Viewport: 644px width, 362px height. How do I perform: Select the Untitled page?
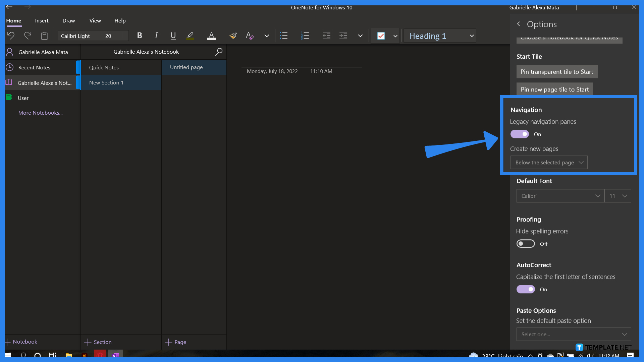186,67
